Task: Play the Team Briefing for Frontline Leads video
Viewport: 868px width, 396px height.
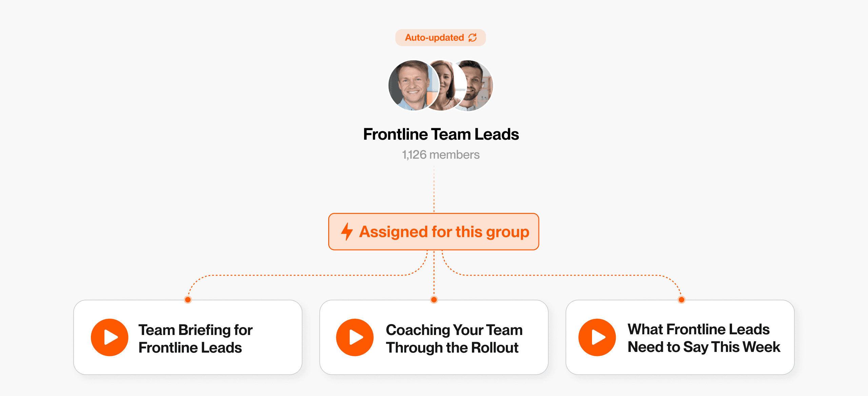Action: [110, 337]
